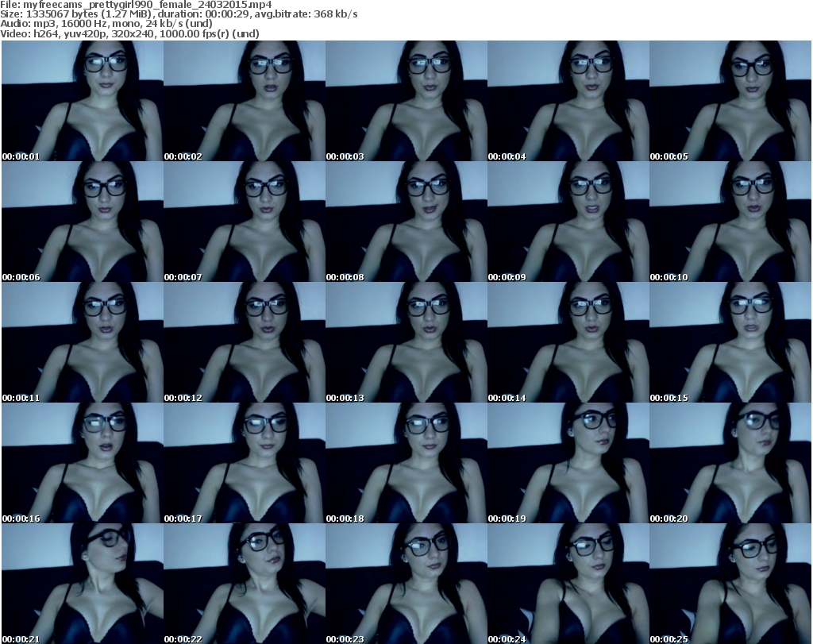
Task: Pick the frame labeled 00:00:04
Action: click(x=568, y=101)
